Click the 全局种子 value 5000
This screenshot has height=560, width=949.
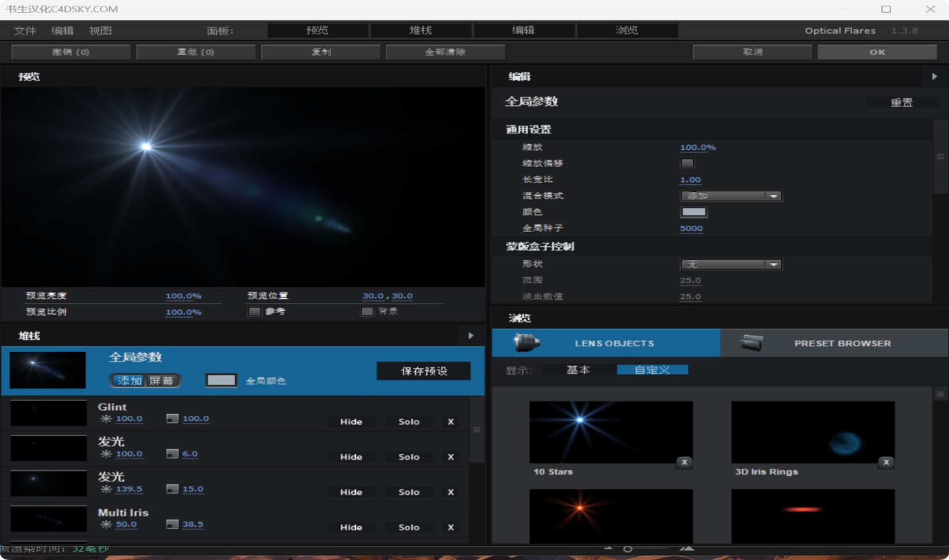(x=691, y=228)
